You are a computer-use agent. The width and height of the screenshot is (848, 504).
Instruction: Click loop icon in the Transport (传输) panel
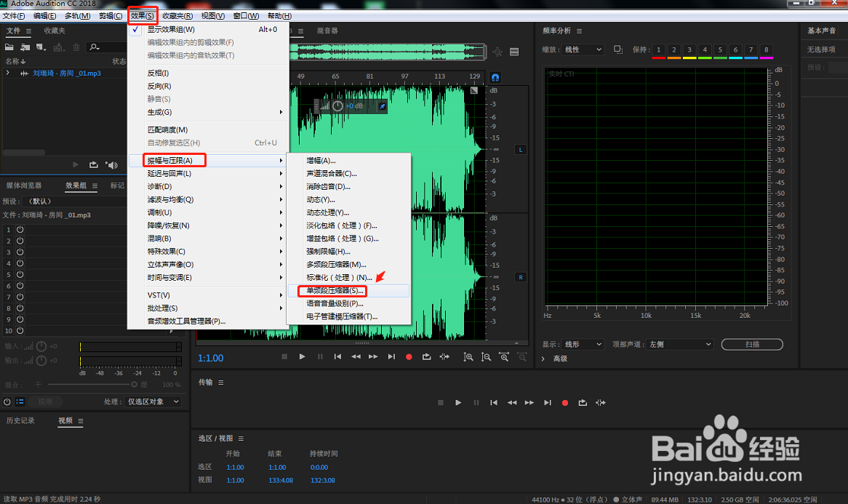pyautogui.click(x=583, y=402)
